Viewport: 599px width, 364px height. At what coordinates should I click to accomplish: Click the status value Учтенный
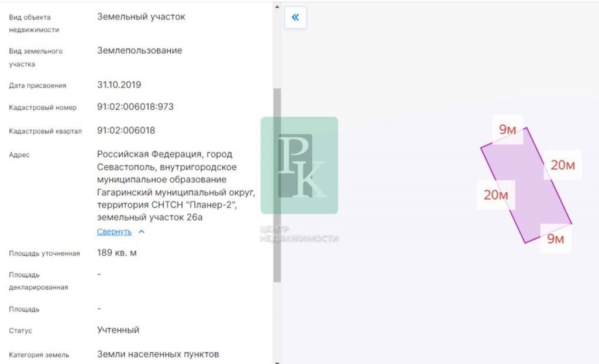tap(118, 330)
